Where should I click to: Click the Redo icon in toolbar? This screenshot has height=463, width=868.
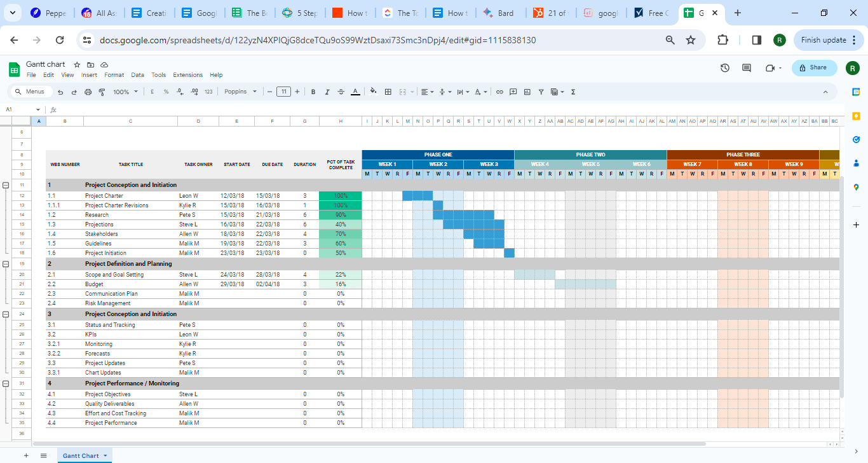click(x=74, y=92)
